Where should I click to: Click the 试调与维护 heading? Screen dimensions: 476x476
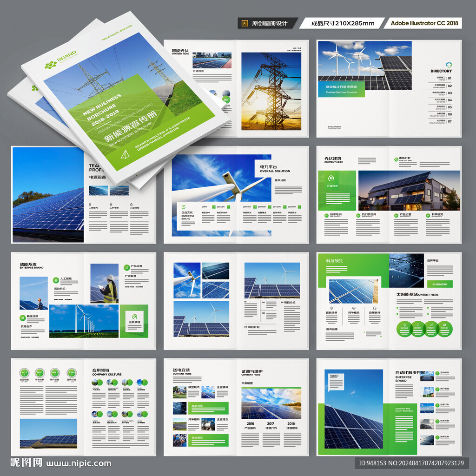coord(252,371)
